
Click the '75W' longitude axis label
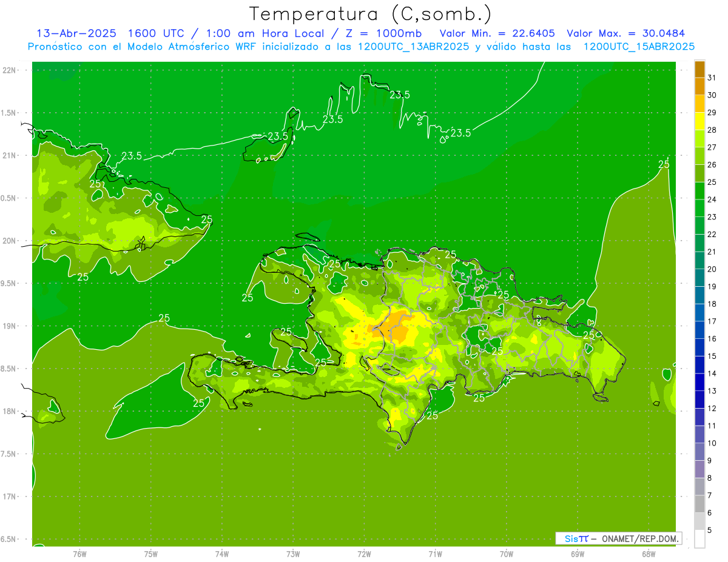(151, 554)
